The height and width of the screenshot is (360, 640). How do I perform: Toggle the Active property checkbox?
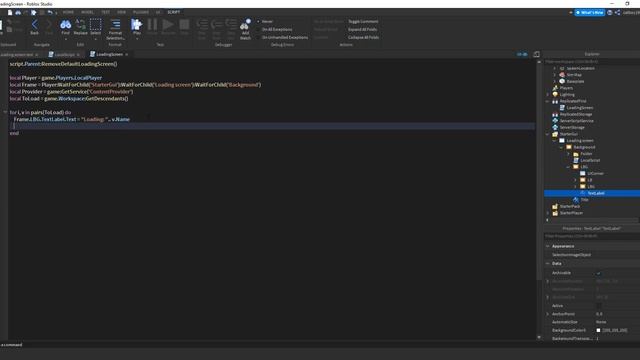coord(598,306)
